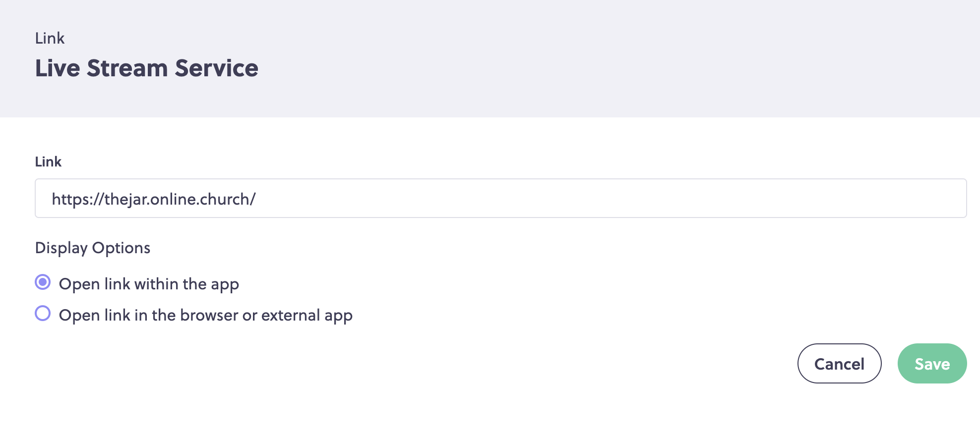The width and height of the screenshot is (980, 437).
Task: Click the 'Display Options' heading
Action: click(93, 248)
